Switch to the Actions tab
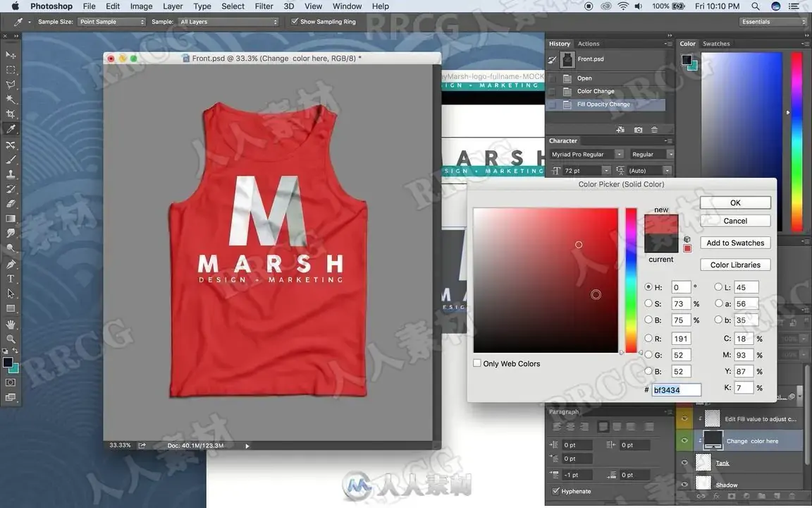812x508 pixels. pos(589,44)
